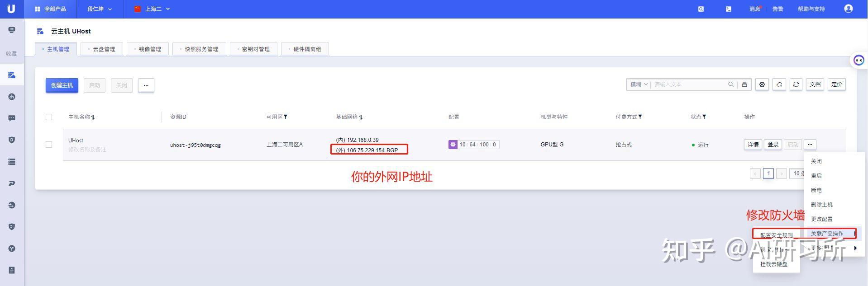Edit 修改名称及备注 for UHost
The height and width of the screenshot is (286, 868).
[87, 149]
